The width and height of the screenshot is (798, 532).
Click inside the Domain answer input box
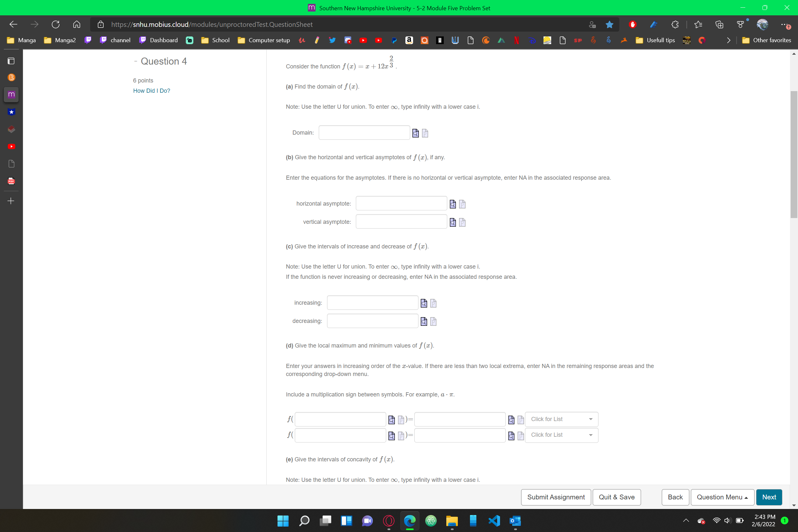(x=364, y=132)
